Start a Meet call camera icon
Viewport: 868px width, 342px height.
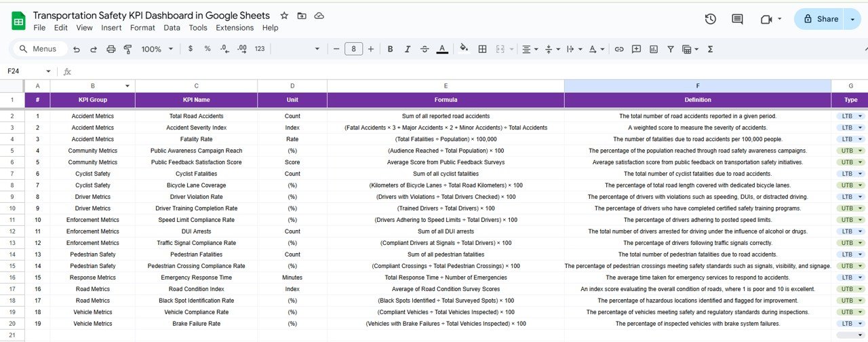coord(767,19)
